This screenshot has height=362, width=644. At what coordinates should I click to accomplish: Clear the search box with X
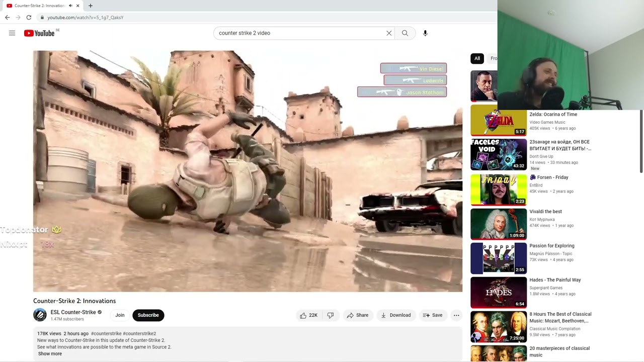pyautogui.click(x=389, y=33)
